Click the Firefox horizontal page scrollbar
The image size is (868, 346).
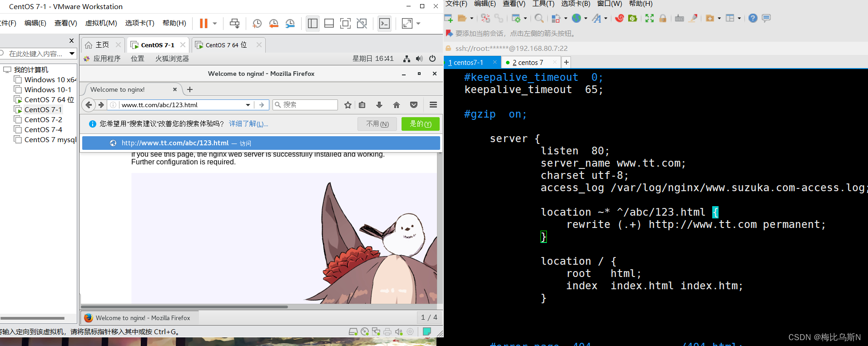[x=184, y=306]
